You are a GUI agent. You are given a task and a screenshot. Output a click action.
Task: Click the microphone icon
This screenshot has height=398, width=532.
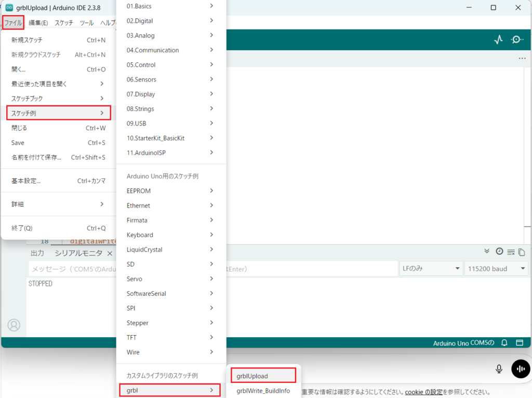tap(499, 368)
